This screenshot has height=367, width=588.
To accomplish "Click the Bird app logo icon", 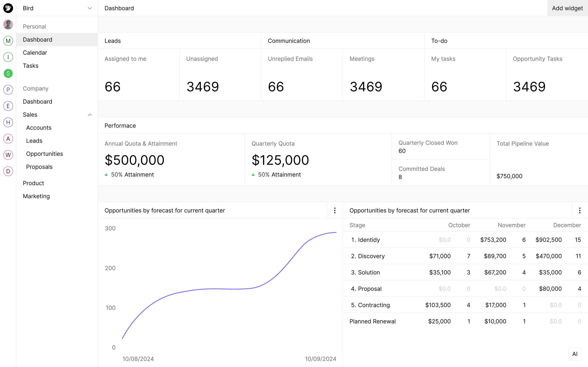I will click(8, 8).
